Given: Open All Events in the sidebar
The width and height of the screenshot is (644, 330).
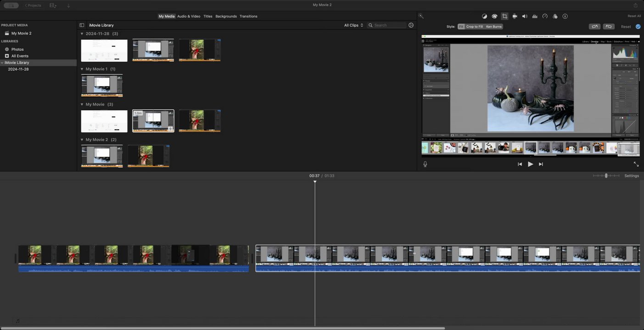Looking at the screenshot, I should point(20,56).
